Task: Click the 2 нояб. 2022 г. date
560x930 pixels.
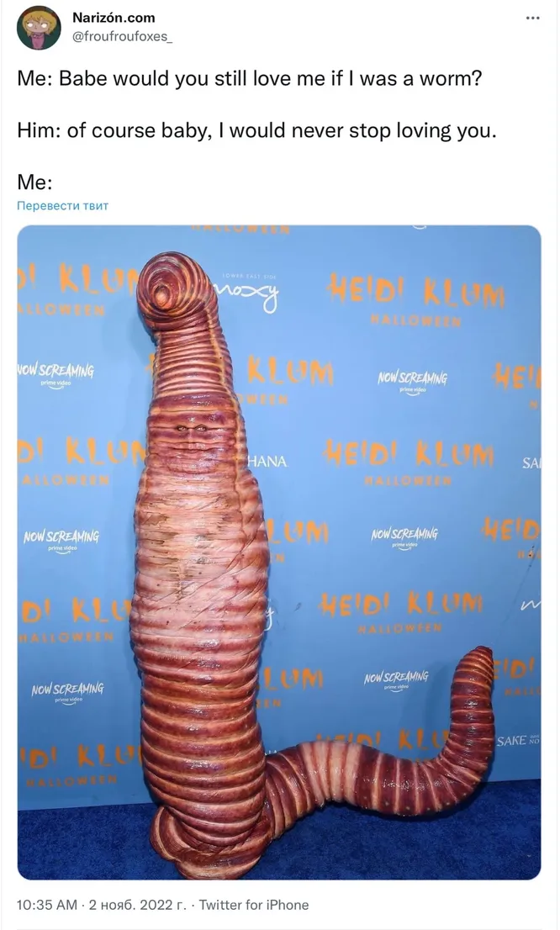Action: point(137,905)
